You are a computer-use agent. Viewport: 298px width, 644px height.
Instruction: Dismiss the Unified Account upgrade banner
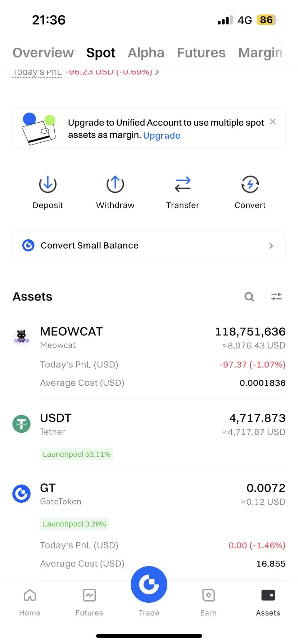click(273, 122)
